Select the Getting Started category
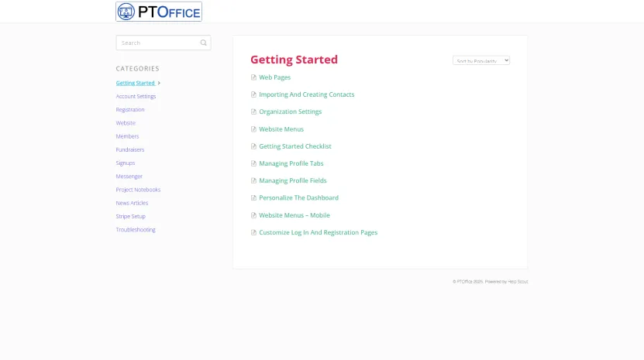644x360 pixels. (135, 83)
